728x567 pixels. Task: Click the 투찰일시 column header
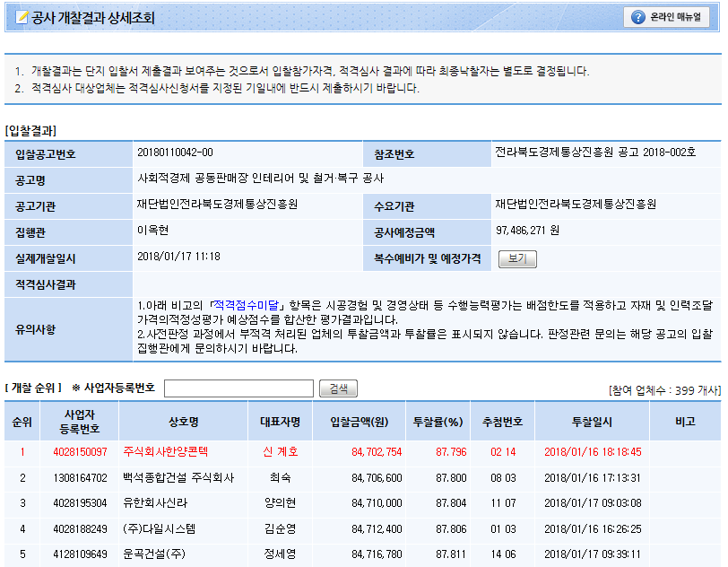pyautogui.click(x=592, y=421)
